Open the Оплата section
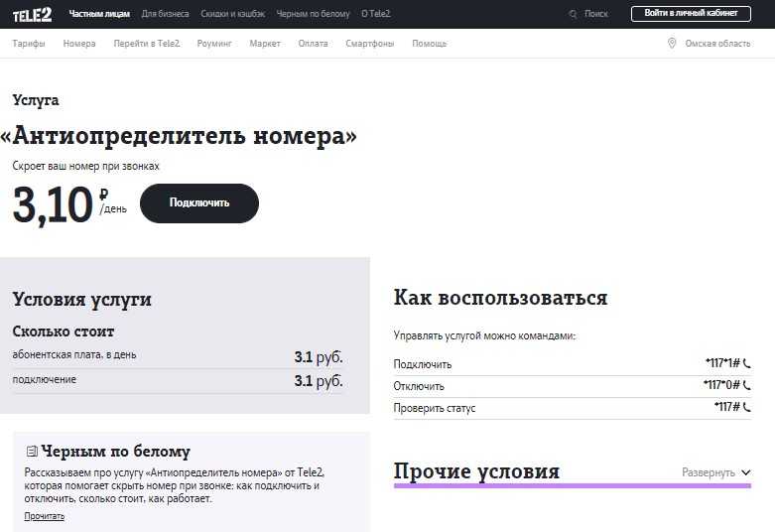This screenshot has width=775, height=532. coord(313,44)
